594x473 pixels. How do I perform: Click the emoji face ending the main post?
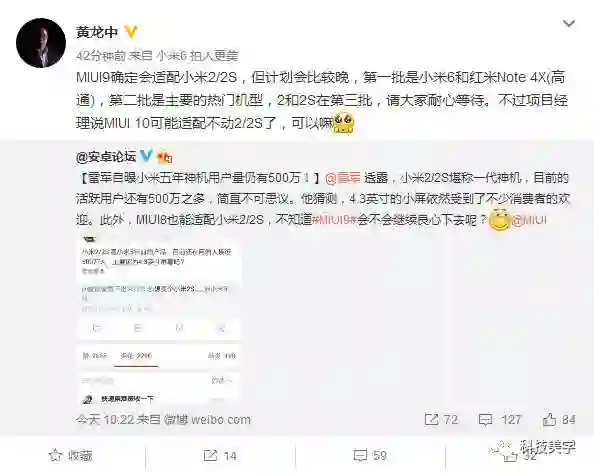coord(344,124)
